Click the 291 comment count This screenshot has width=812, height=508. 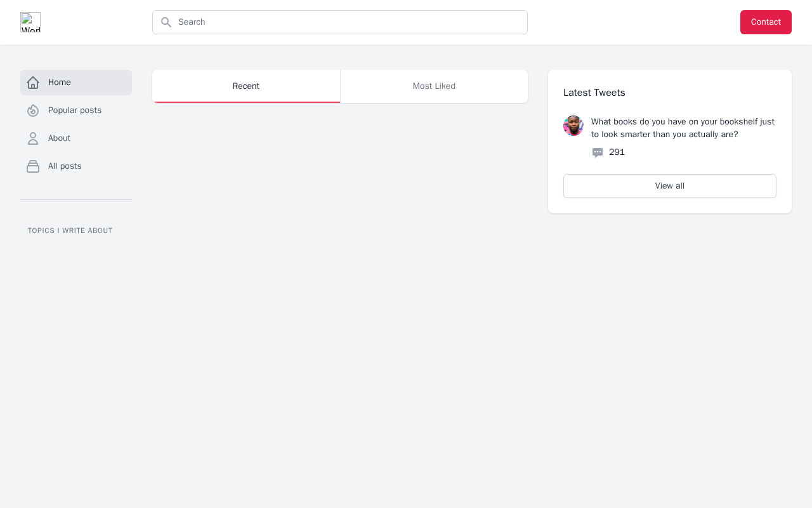[617, 152]
